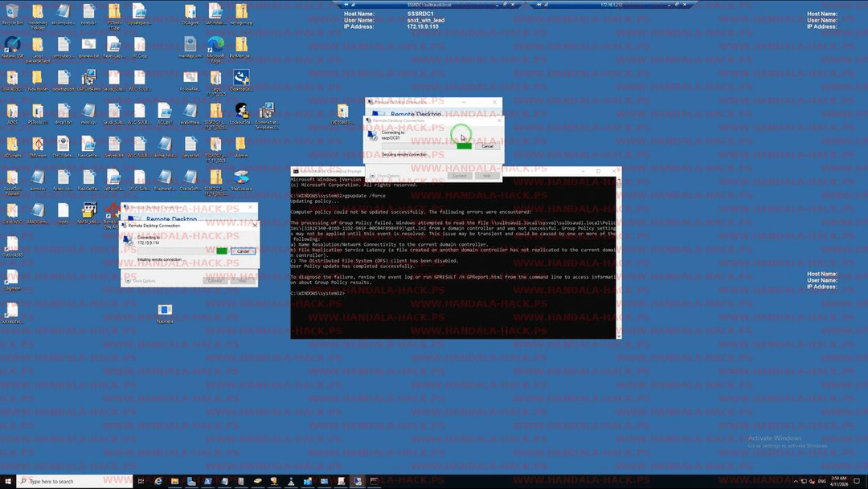Select the Hardening Policies folder icon

(38, 15)
